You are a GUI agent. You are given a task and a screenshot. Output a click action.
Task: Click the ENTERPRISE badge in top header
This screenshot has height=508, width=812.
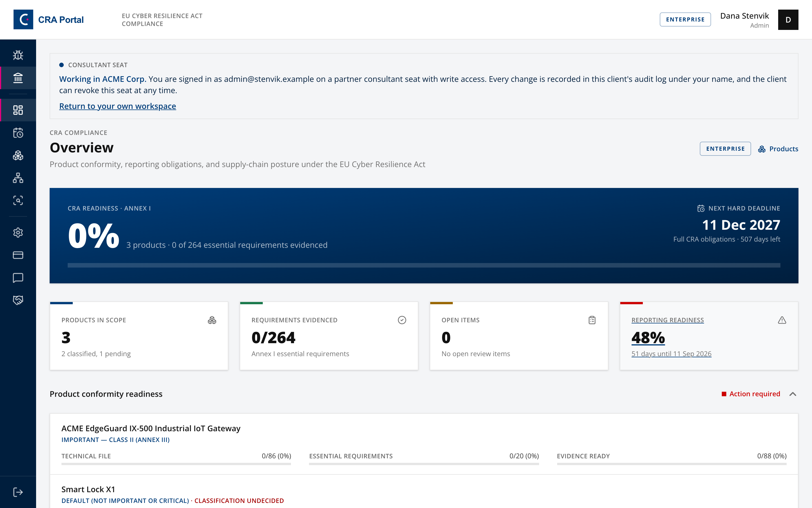pyautogui.click(x=685, y=19)
